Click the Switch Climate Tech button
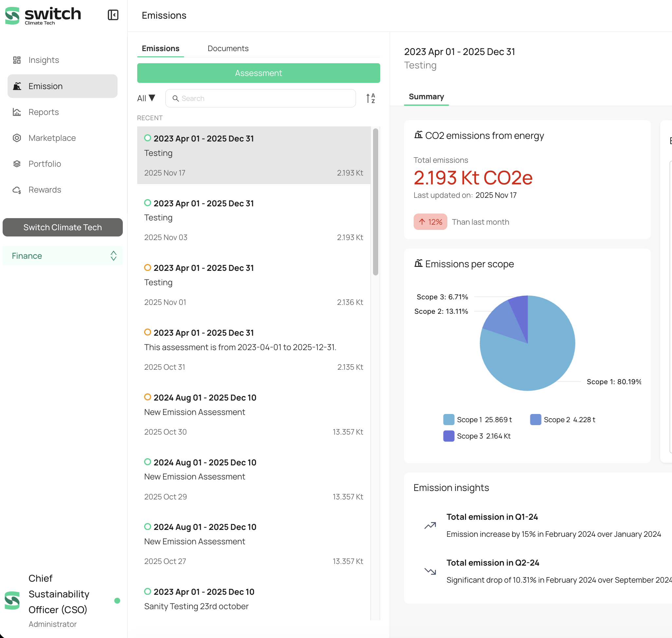 [63, 227]
